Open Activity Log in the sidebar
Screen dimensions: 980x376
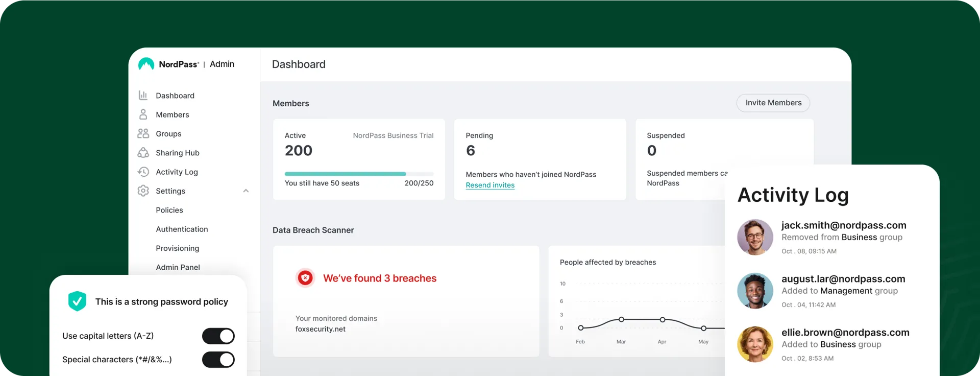tap(177, 172)
